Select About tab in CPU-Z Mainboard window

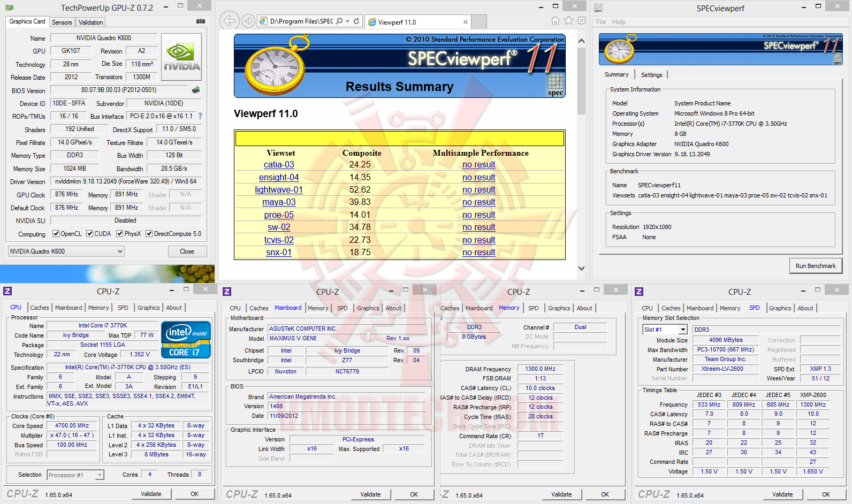pos(393,308)
